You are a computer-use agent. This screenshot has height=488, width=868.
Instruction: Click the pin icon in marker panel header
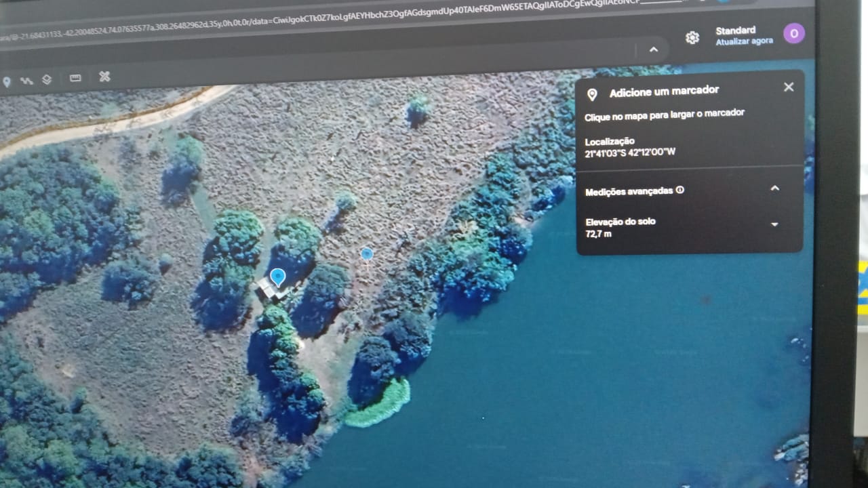pyautogui.click(x=592, y=95)
